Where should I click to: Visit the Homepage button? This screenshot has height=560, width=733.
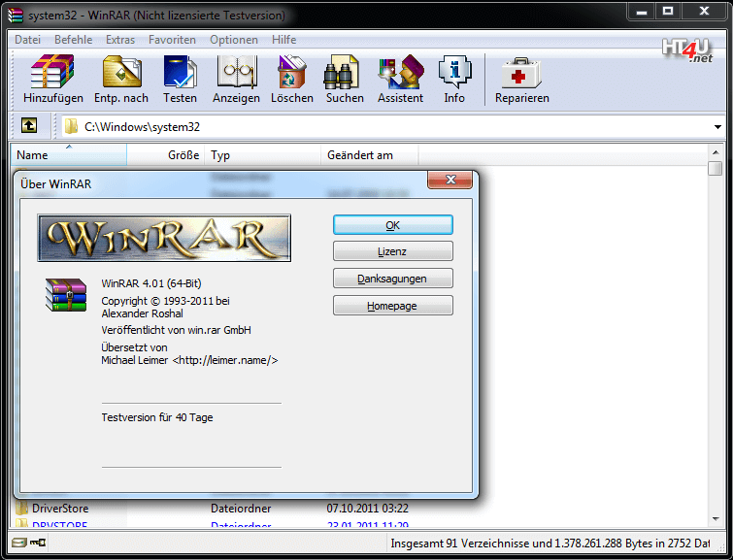click(x=392, y=306)
